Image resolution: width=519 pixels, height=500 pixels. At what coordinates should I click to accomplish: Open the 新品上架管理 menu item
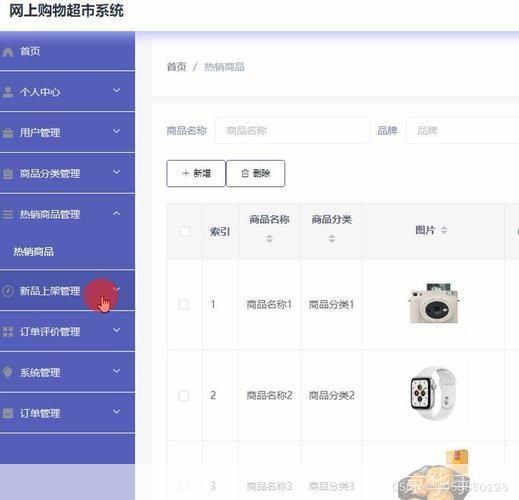click(67, 291)
